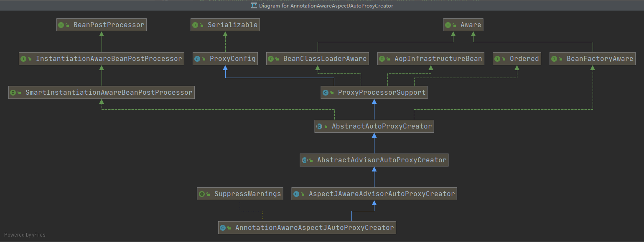Click the abstract class icon on AbstractAdvisorAutoProxyCreator

point(305,160)
